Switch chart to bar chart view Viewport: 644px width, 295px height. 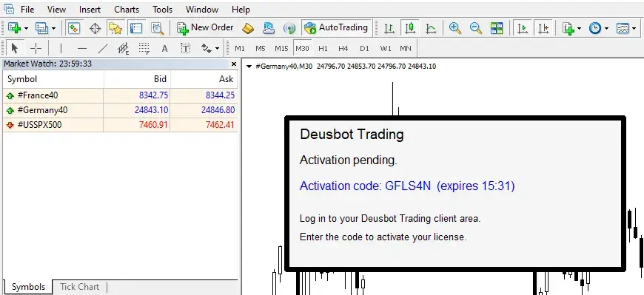tap(389, 28)
